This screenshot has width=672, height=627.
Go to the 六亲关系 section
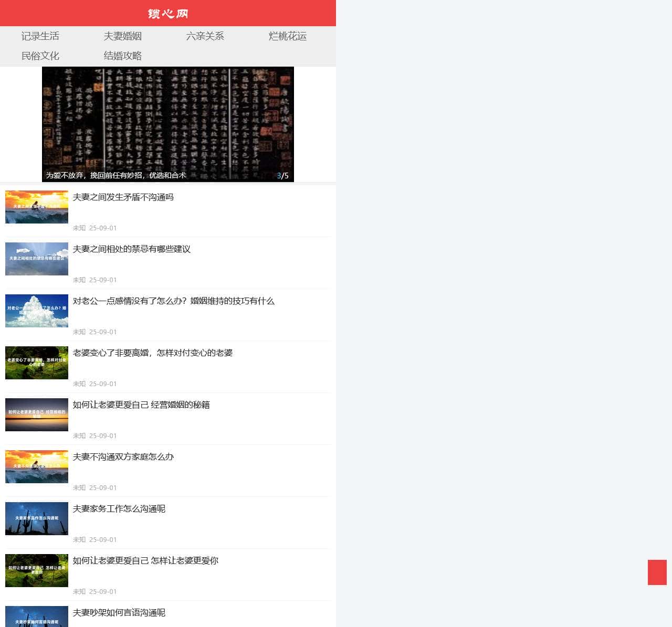click(205, 36)
